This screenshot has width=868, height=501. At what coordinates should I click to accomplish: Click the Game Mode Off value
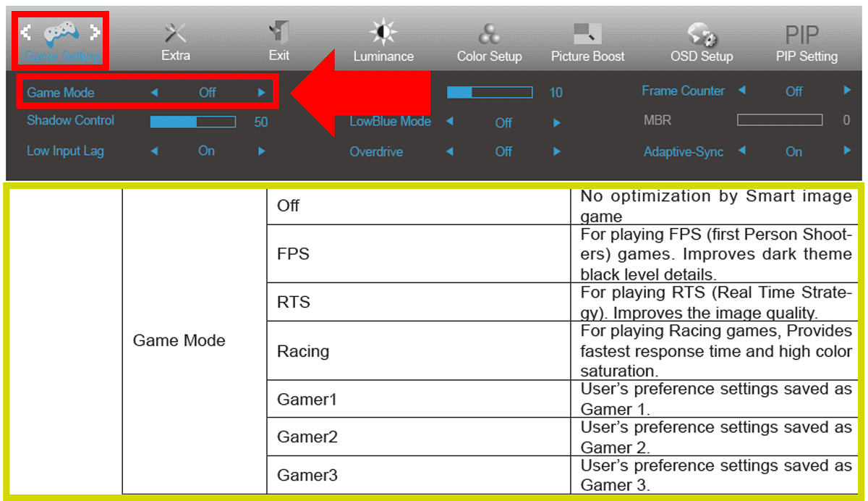point(207,92)
